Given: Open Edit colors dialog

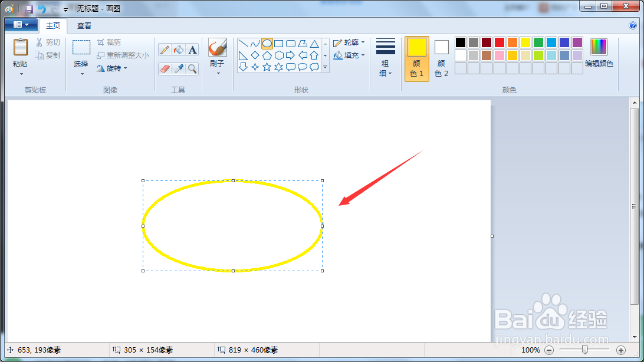Looking at the screenshot, I should tap(599, 52).
